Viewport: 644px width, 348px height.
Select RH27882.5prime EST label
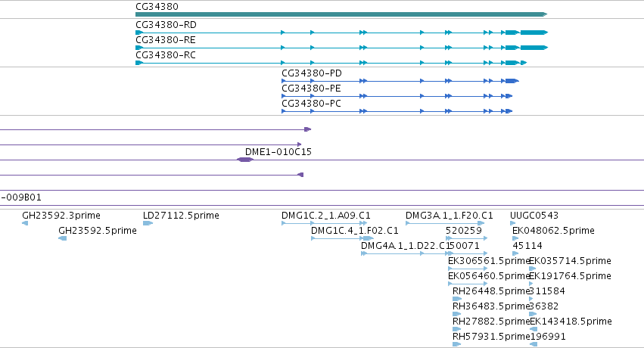[x=491, y=322]
